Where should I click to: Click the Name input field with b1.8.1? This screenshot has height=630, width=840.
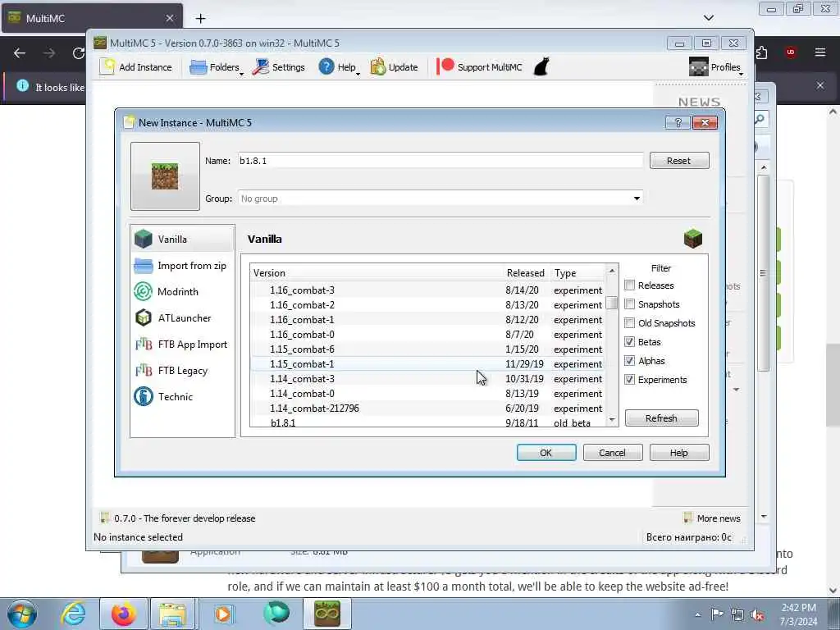tap(441, 161)
